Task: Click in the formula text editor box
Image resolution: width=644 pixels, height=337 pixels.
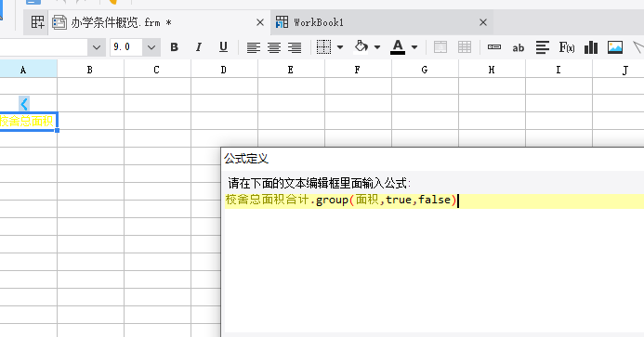Action: [435, 263]
